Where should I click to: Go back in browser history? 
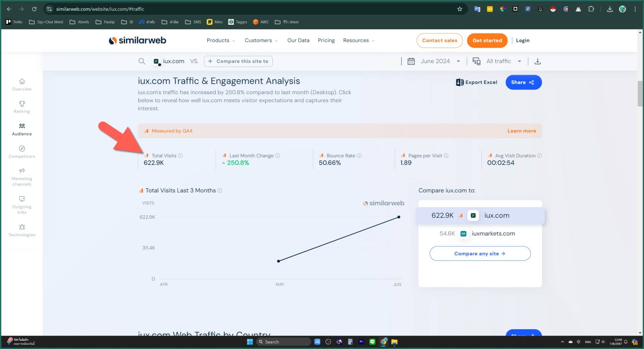pos(9,9)
